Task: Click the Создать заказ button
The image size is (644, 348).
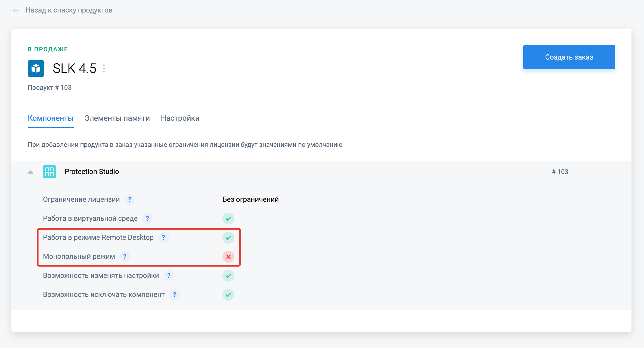Action: (569, 57)
